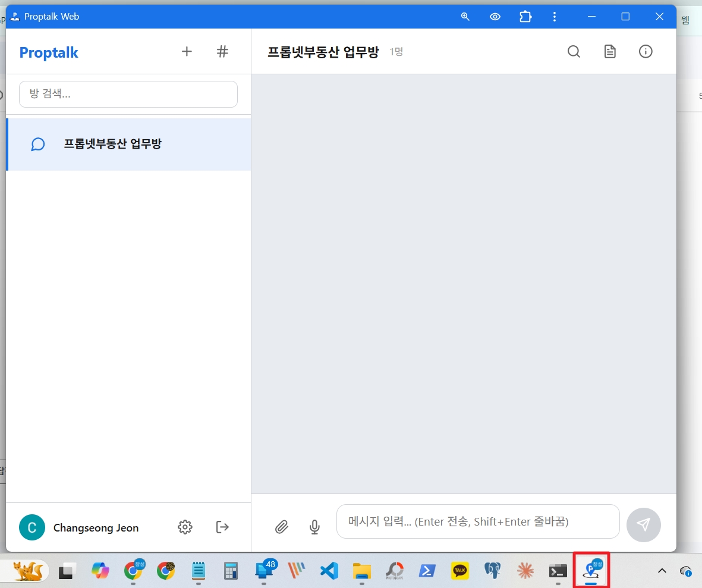Focus the room search field
Image resolution: width=702 pixels, height=588 pixels.
point(128,94)
